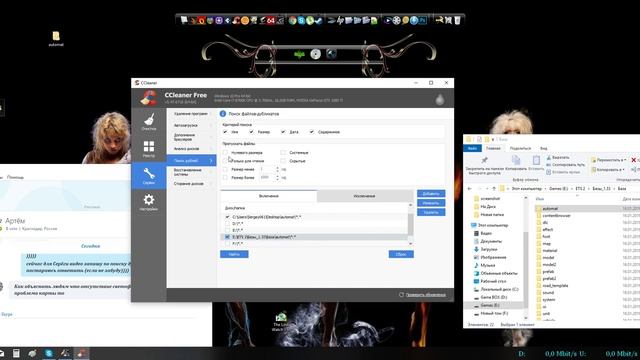Click the calculator icon on the taskbar
The height and width of the screenshot is (360, 640).
pos(16,353)
